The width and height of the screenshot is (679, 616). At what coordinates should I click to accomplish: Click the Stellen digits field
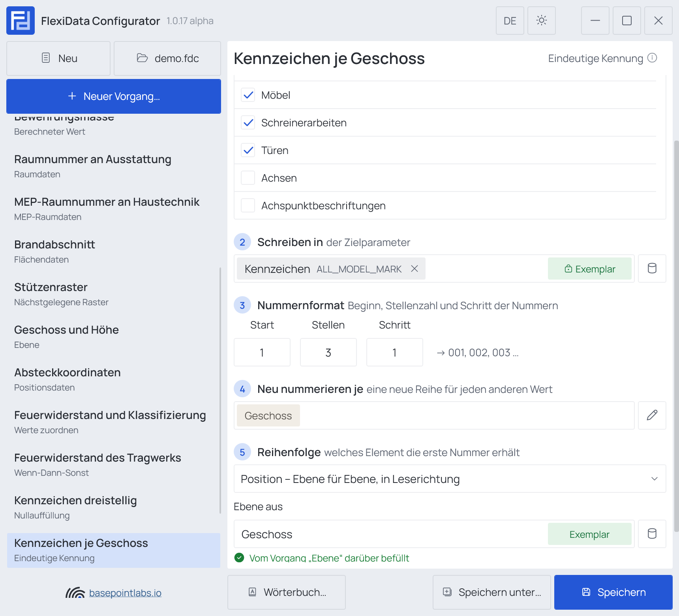click(328, 352)
